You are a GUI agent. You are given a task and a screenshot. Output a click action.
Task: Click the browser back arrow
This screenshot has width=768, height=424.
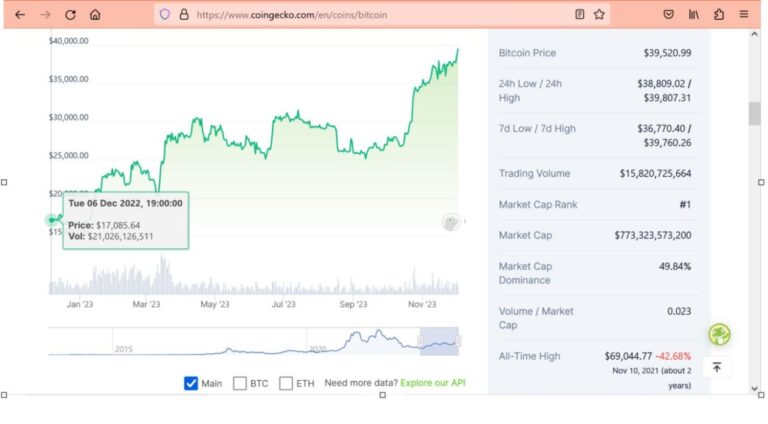[x=20, y=15]
